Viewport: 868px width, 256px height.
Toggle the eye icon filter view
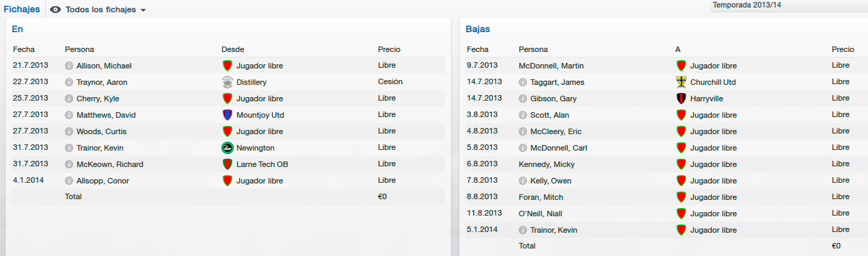[x=55, y=10]
